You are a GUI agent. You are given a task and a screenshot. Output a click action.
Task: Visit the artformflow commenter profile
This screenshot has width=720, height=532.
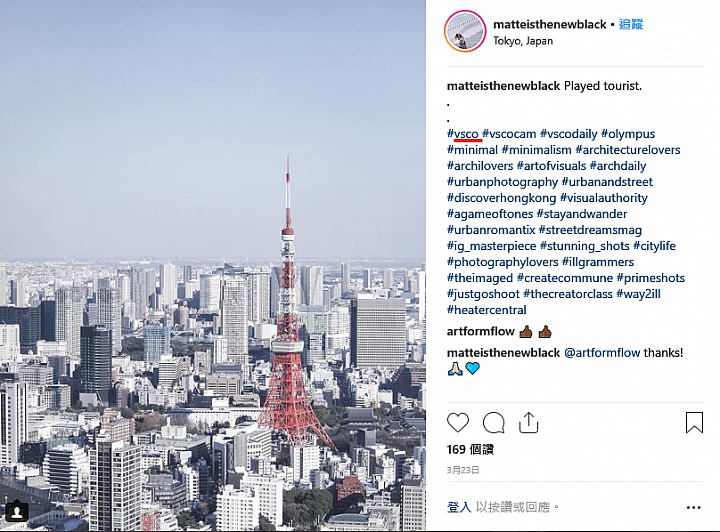[481, 331]
